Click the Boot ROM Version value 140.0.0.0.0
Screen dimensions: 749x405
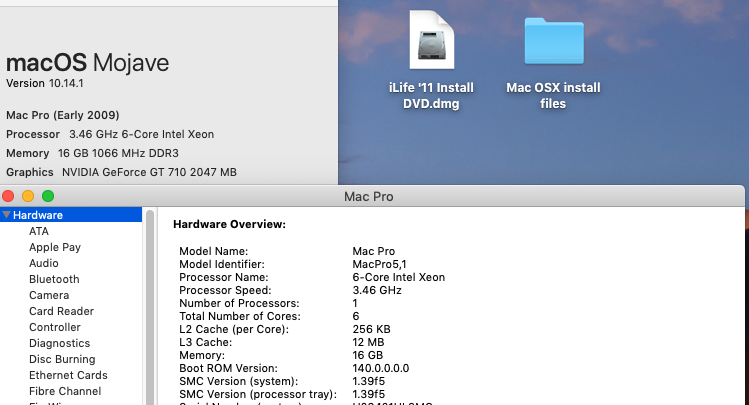[381, 368]
